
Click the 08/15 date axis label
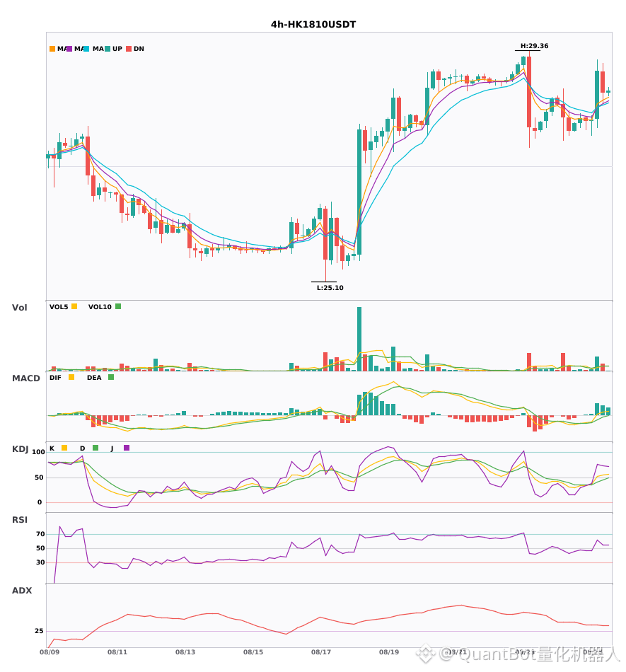click(253, 652)
